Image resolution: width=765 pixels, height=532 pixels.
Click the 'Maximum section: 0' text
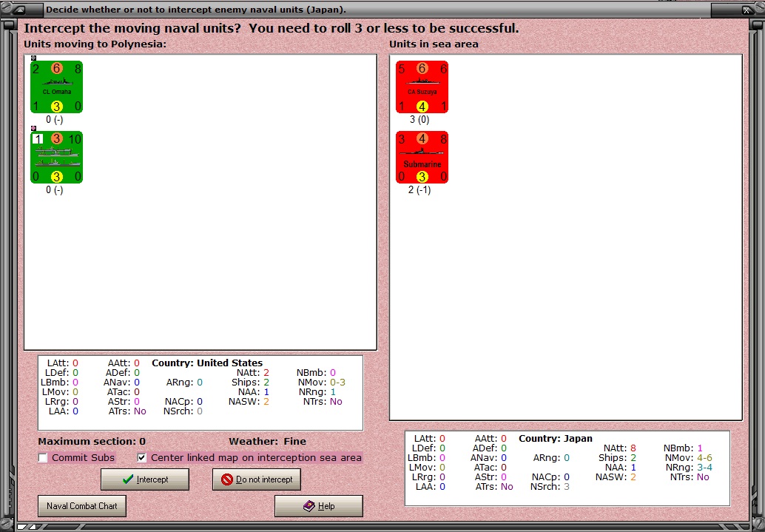coord(92,441)
